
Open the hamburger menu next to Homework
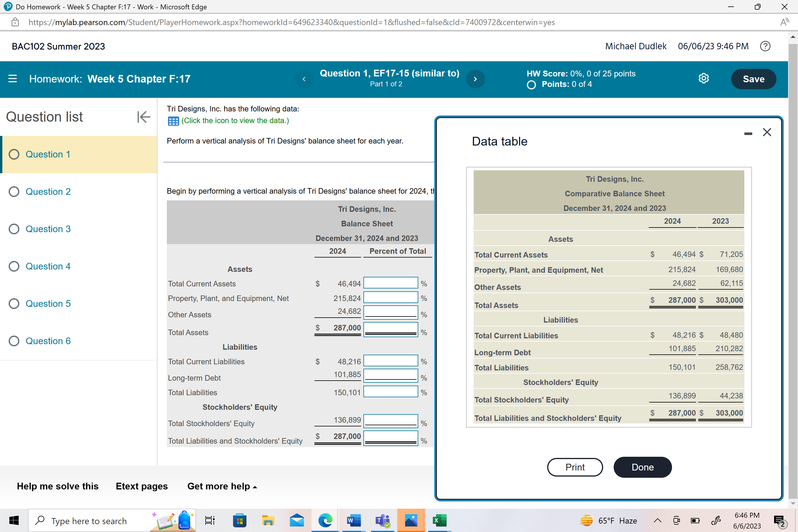pyautogui.click(x=13, y=79)
